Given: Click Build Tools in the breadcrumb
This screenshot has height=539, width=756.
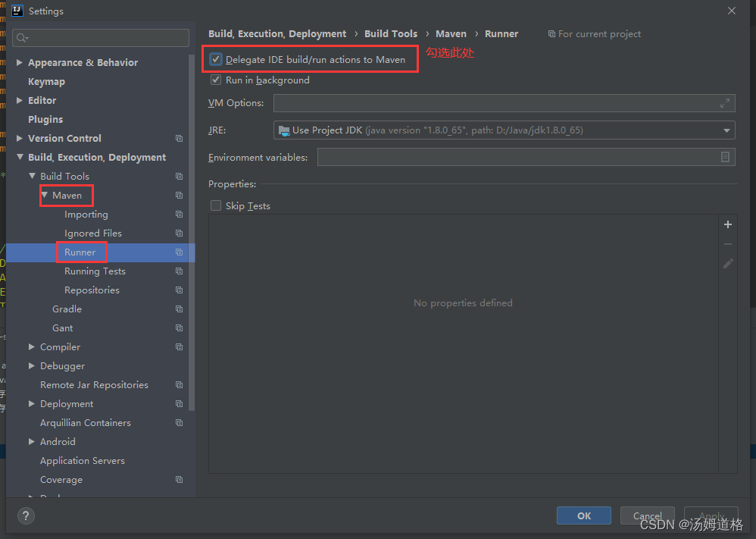Looking at the screenshot, I should click(x=391, y=34).
